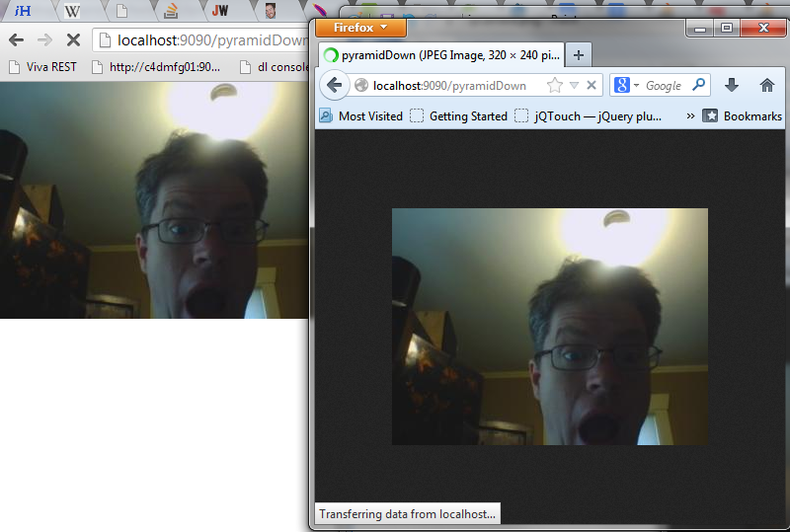Show hidden bookmarks toolbar overflow chevron
The height and width of the screenshot is (532, 790).
(690, 115)
